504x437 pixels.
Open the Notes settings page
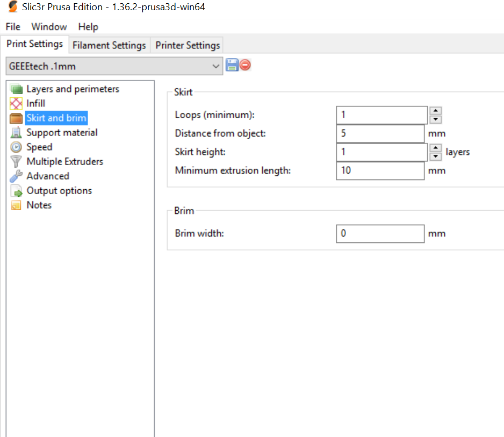pyautogui.click(x=39, y=205)
